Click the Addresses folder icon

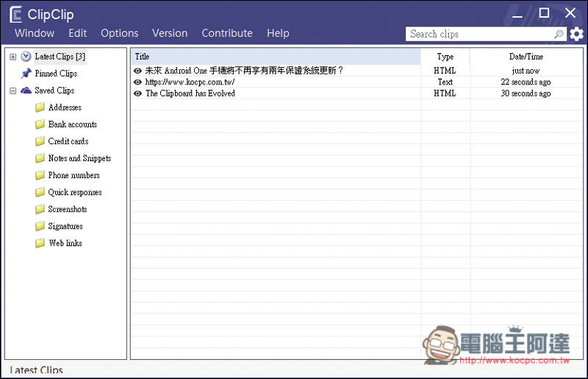point(40,107)
